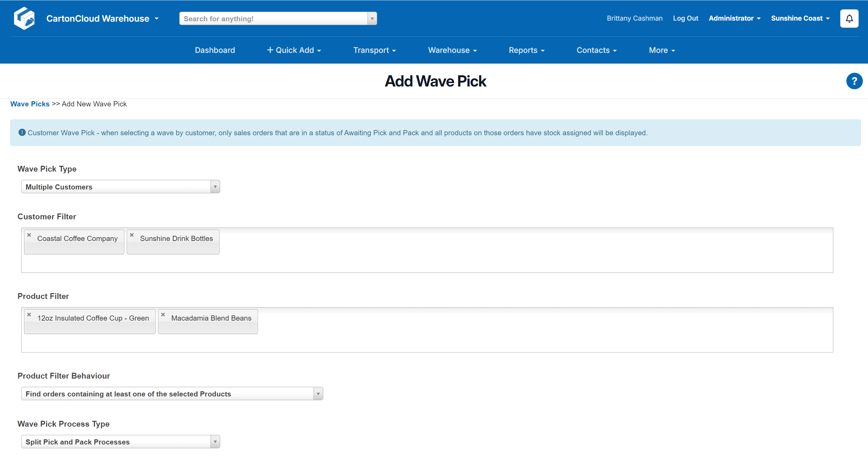Click the help question mark icon
The height and width of the screenshot is (462, 868).
(x=854, y=81)
